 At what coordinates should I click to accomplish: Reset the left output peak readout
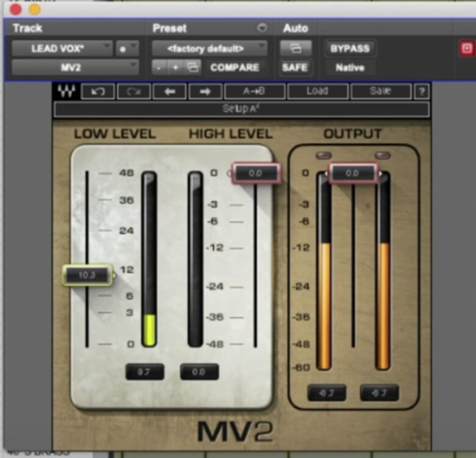coord(326,393)
